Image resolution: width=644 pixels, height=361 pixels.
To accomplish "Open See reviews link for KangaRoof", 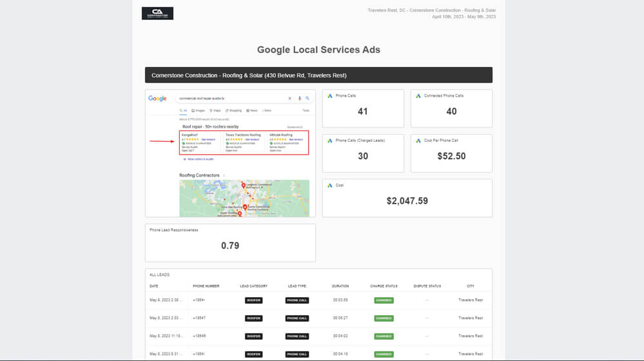I will coord(208,140).
